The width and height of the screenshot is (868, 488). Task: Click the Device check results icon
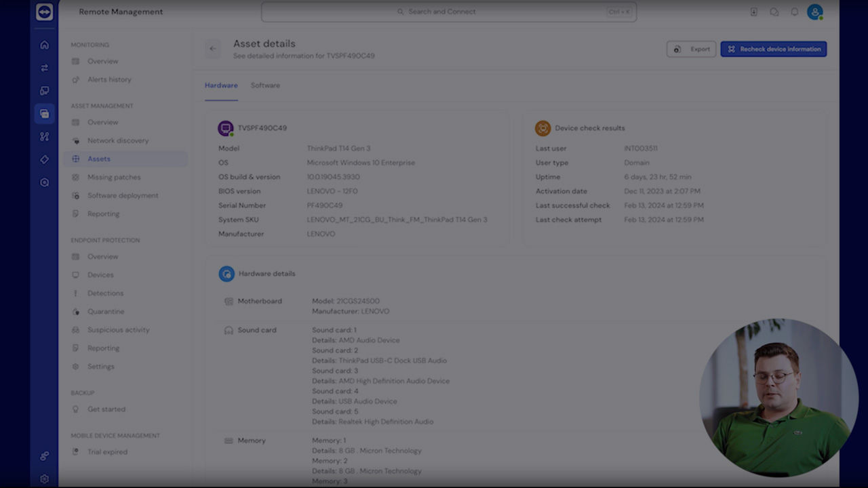tap(542, 128)
